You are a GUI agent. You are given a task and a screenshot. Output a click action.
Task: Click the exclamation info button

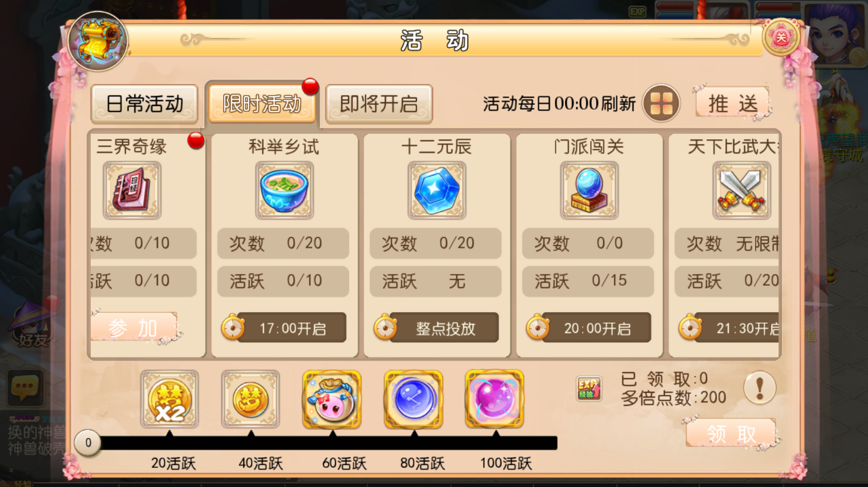click(x=759, y=388)
